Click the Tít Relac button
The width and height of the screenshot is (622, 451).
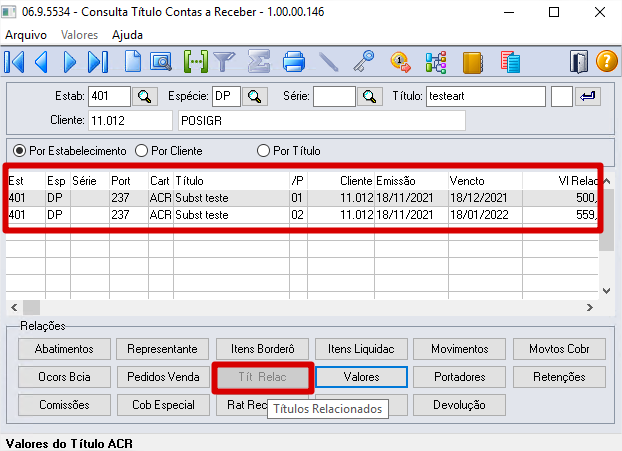pos(262,377)
